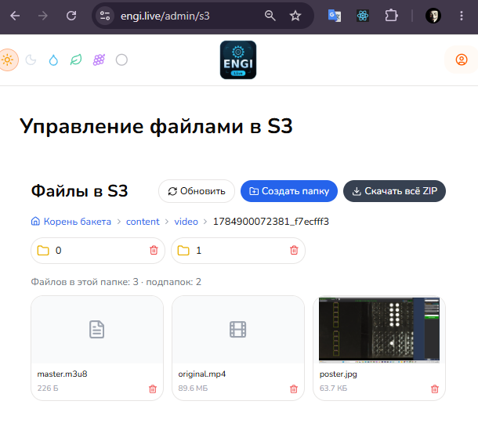
Task: Click the Обновить refresh button
Action: point(197,191)
